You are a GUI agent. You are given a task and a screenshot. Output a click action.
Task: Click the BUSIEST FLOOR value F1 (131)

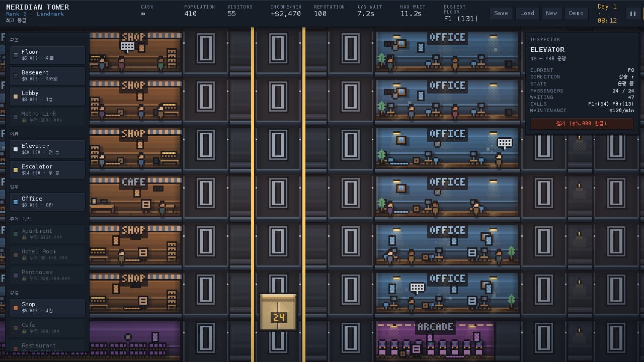[461, 19]
